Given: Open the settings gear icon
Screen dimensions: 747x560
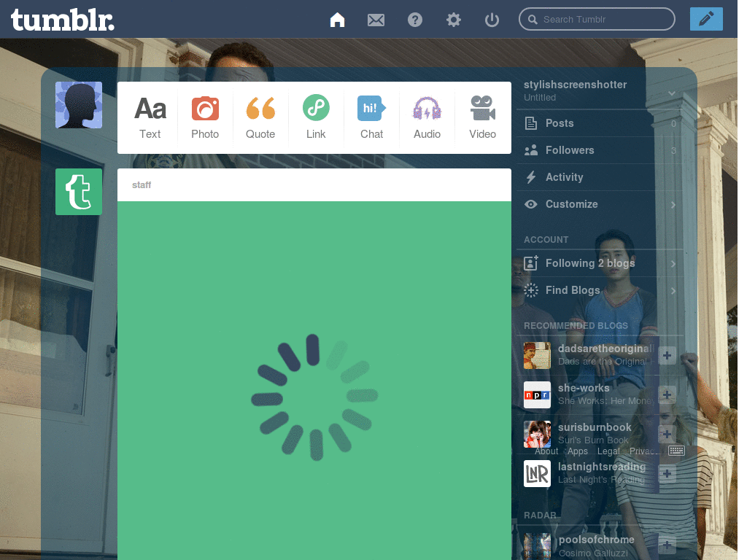Looking at the screenshot, I should [x=454, y=20].
